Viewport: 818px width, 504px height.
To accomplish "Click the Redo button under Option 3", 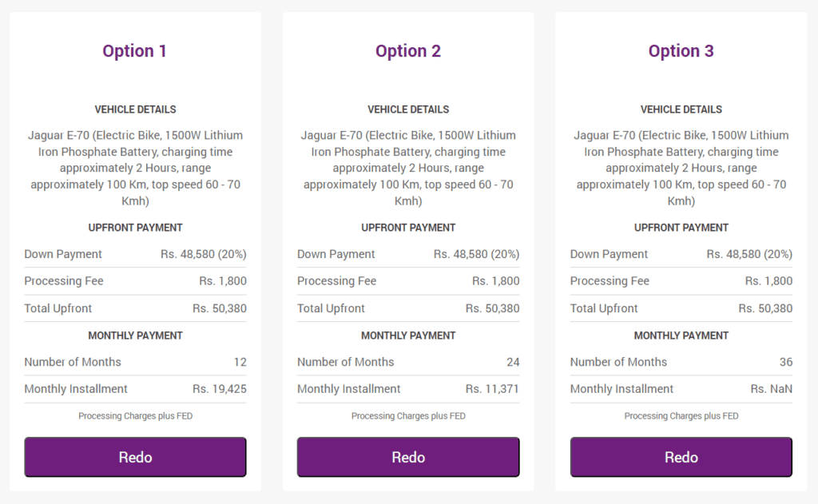I will coord(681,457).
